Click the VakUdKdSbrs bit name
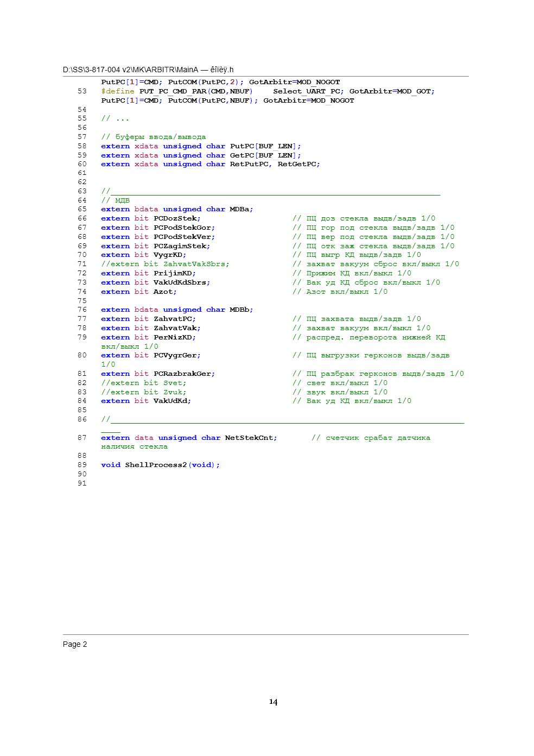 (180, 282)
